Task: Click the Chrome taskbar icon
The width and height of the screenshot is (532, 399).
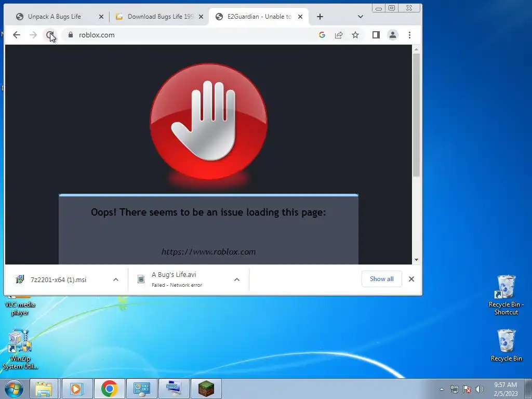Action: coord(109,389)
